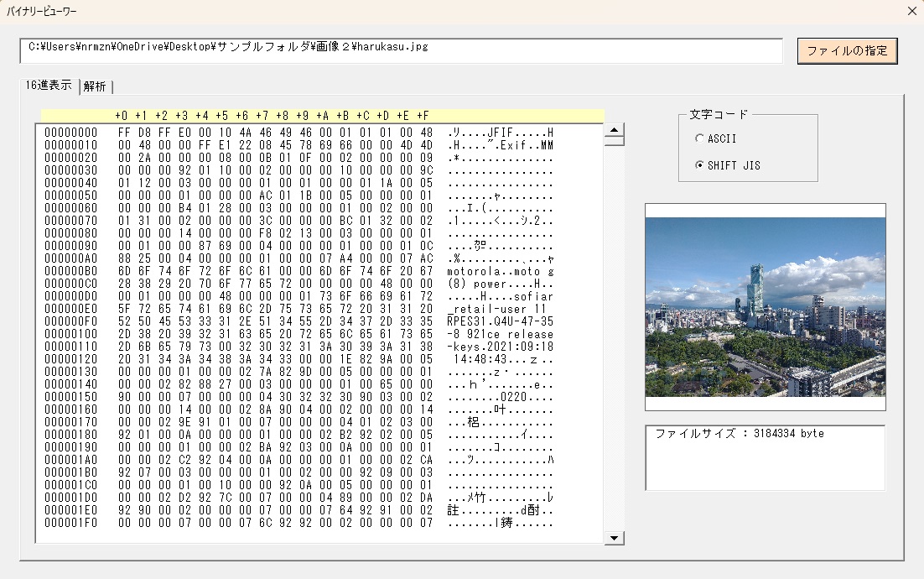
Task: Click the hex view scroll up arrow
Action: pyautogui.click(x=615, y=130)
